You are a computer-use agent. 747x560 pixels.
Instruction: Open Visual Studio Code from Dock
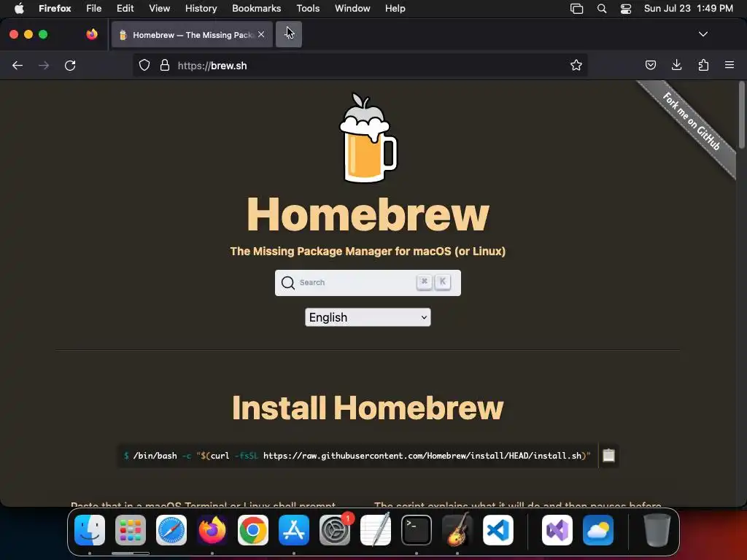(498, 530)
